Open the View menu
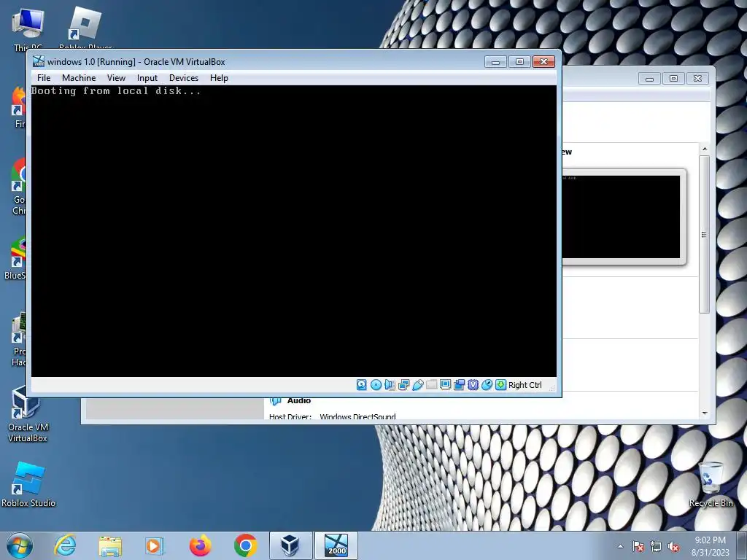 [116, 77]
